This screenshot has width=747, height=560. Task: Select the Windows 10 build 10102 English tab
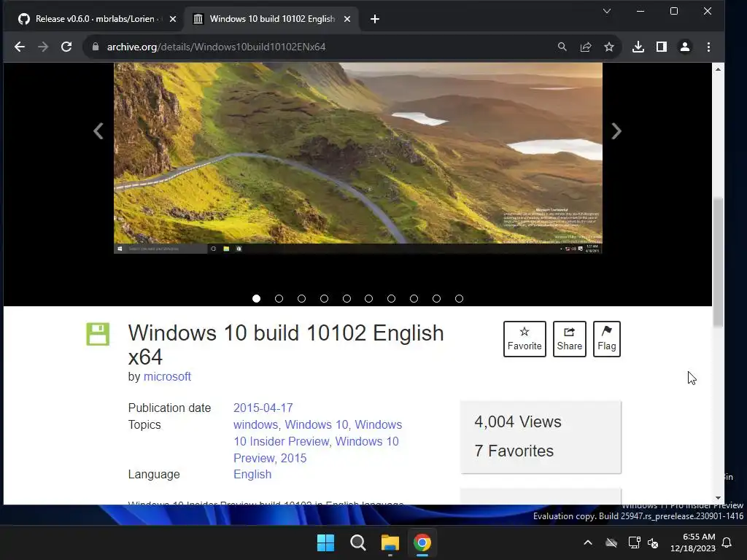(x=271, y=19)
